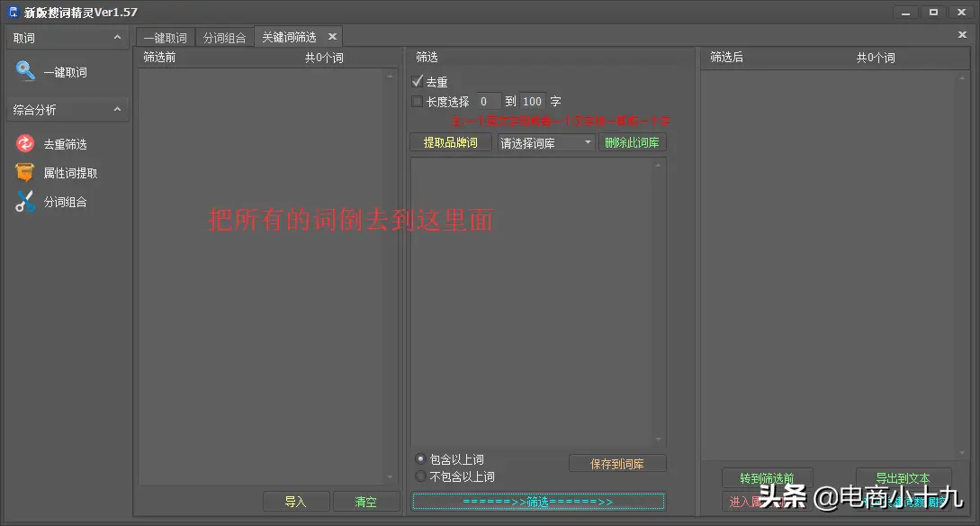Uncheck the 去重 deduplication checkbox
Viewport: 980px width, 526px height.
tap(418, 81)
